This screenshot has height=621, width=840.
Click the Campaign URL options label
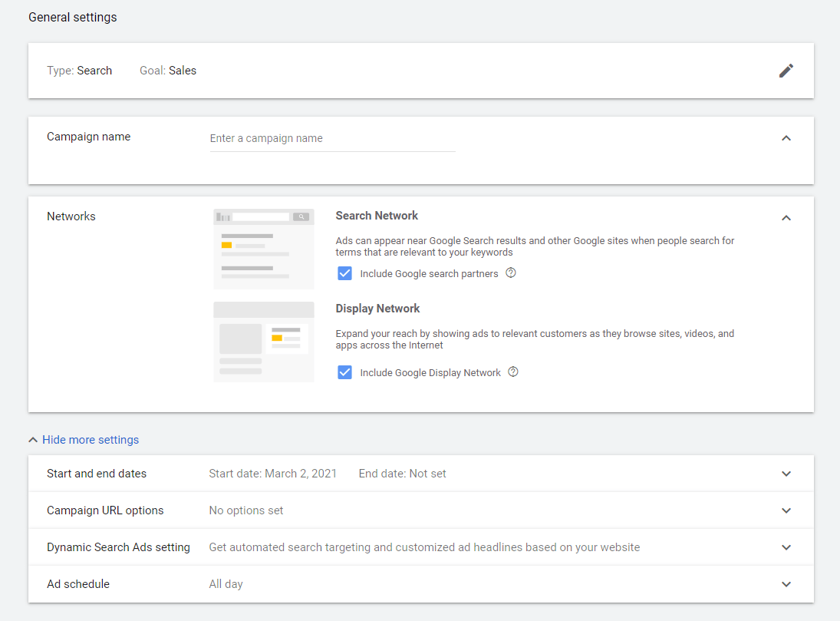(105, 510)
